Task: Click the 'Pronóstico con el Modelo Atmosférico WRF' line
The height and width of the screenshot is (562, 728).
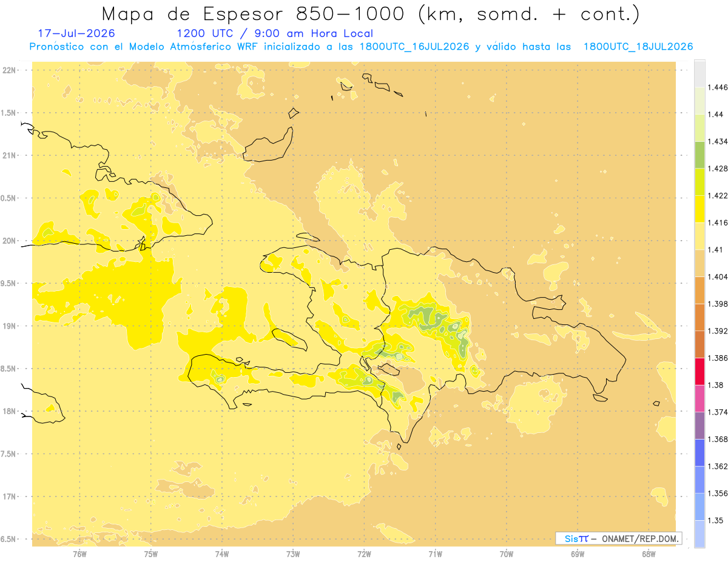Action: [362, 47]
